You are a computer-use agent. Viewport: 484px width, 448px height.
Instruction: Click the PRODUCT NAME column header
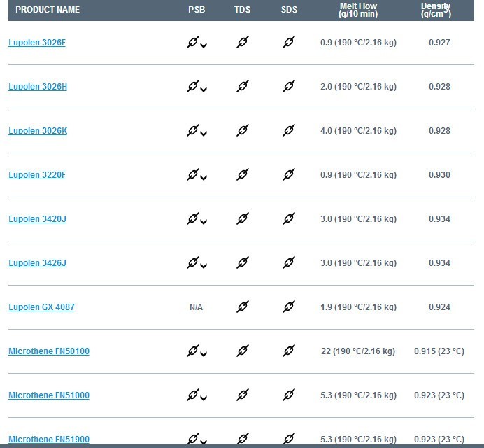(48, 10)
